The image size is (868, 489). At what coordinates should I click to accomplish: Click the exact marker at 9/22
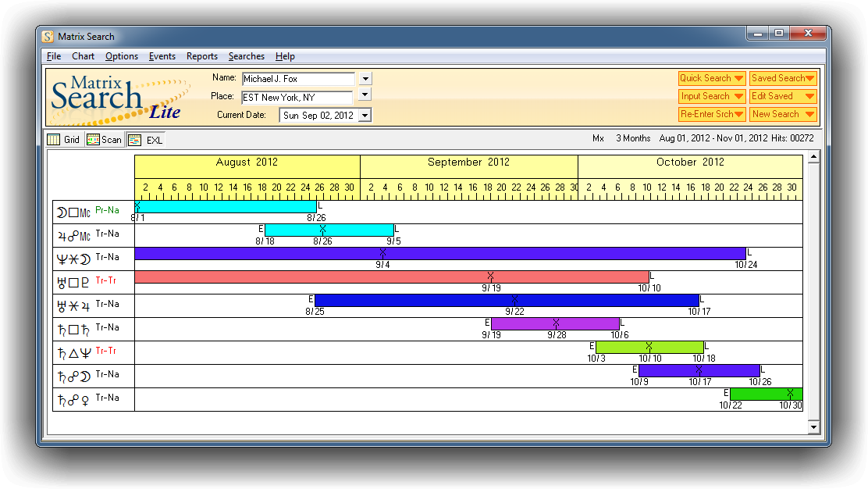tap(514, 300)
